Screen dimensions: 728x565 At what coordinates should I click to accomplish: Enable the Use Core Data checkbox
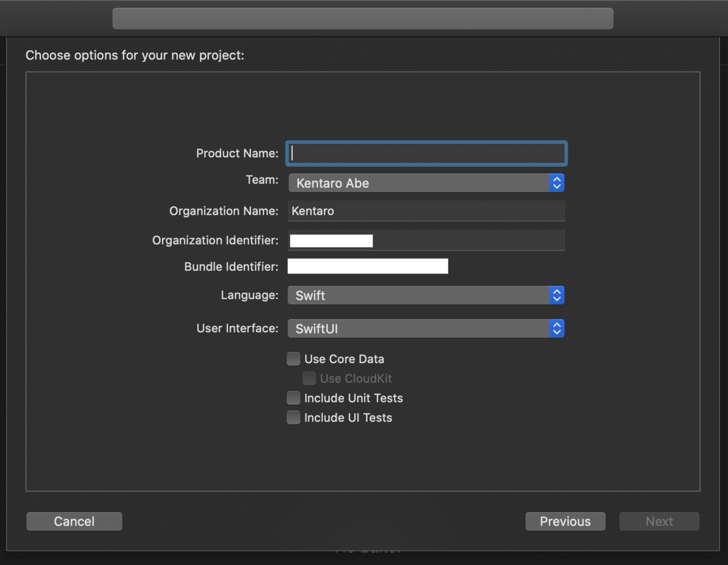click(x=294, y=359)
